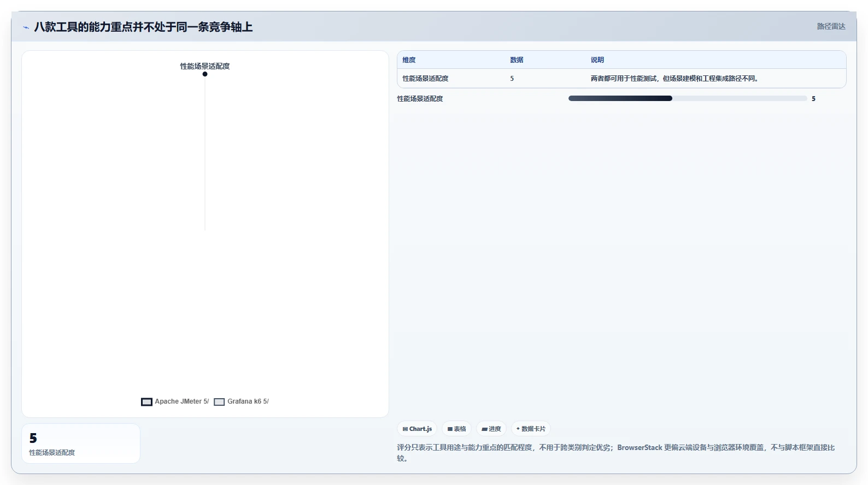Image resolution: width=868 pixels, height=485 pixels.
Task: Click the value 5 beside progress bar
Action: point(813,99)
